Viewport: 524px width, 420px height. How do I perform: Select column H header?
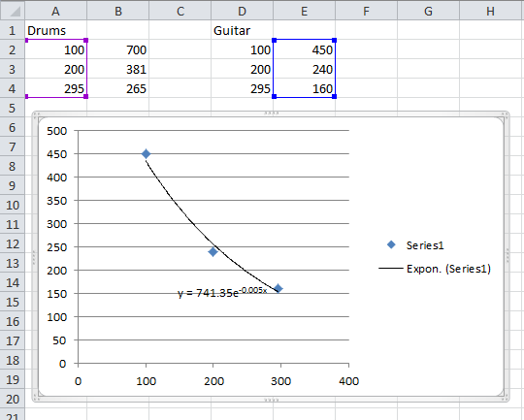tap(492, 11)
